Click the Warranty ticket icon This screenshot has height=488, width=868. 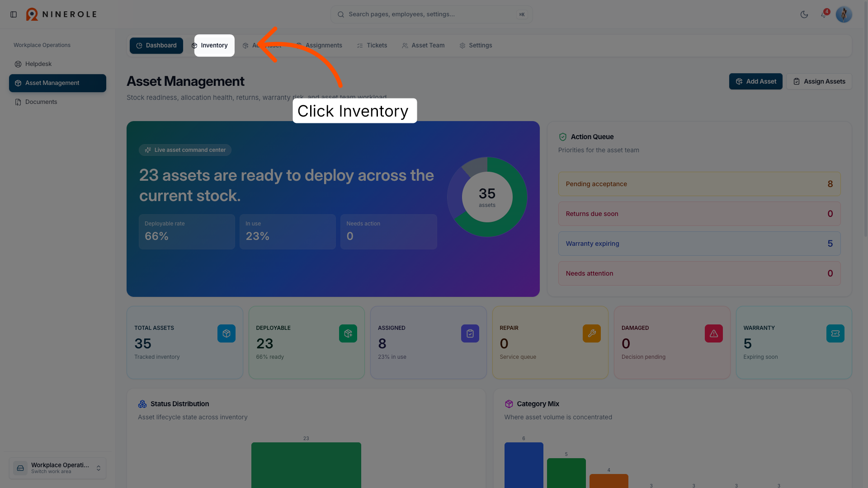tap(835, 333)
